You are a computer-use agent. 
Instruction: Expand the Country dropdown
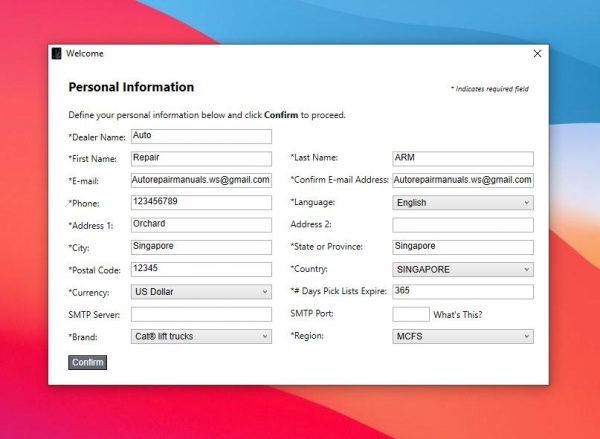(x=463, y=269)
